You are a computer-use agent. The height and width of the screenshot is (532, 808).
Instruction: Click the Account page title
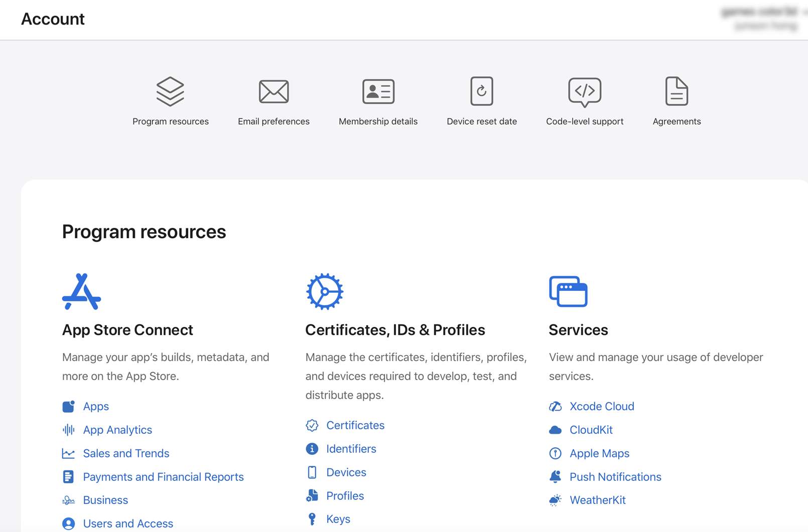click(53, 19)
